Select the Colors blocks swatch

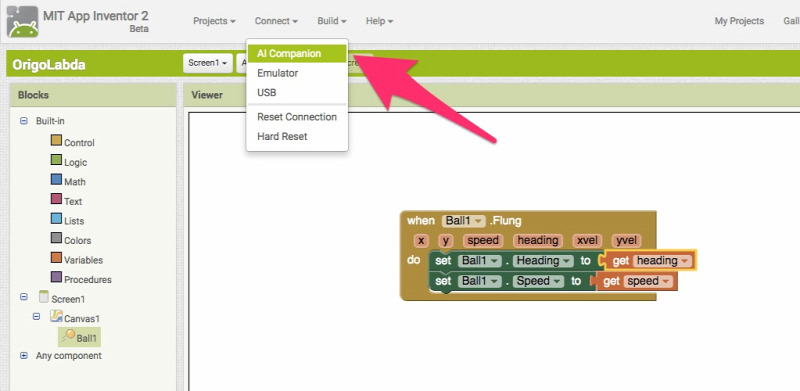pyautogui.click(x=56, y=238)
